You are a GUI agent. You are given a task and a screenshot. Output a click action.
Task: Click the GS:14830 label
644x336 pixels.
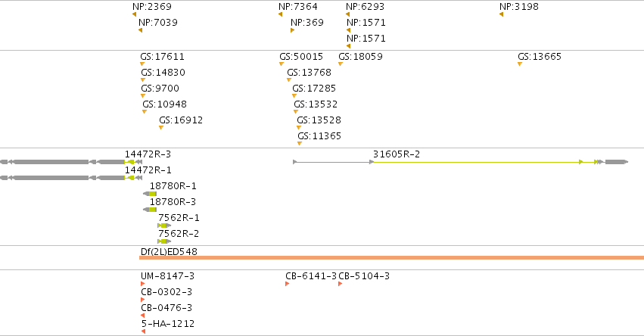coord(163,73)
